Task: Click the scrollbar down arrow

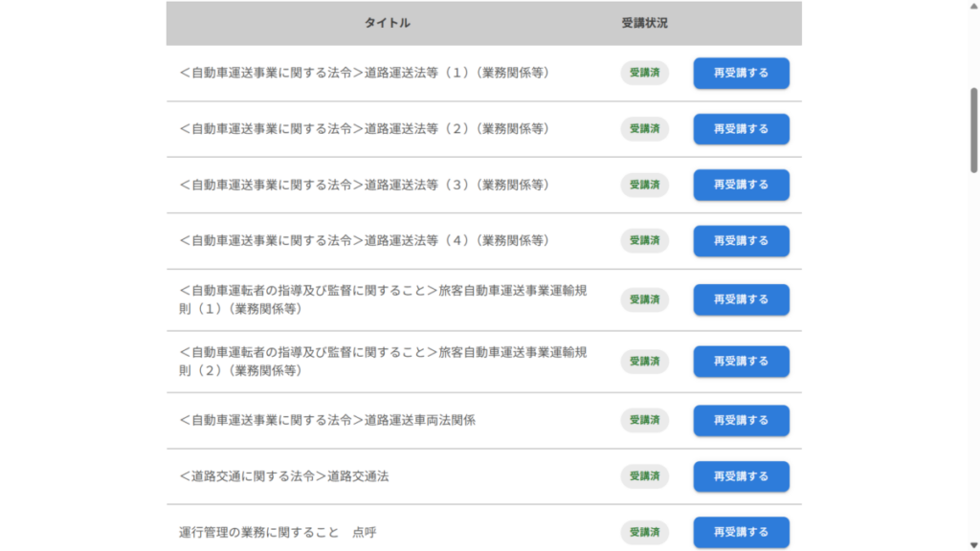Action: click(973, 545)
